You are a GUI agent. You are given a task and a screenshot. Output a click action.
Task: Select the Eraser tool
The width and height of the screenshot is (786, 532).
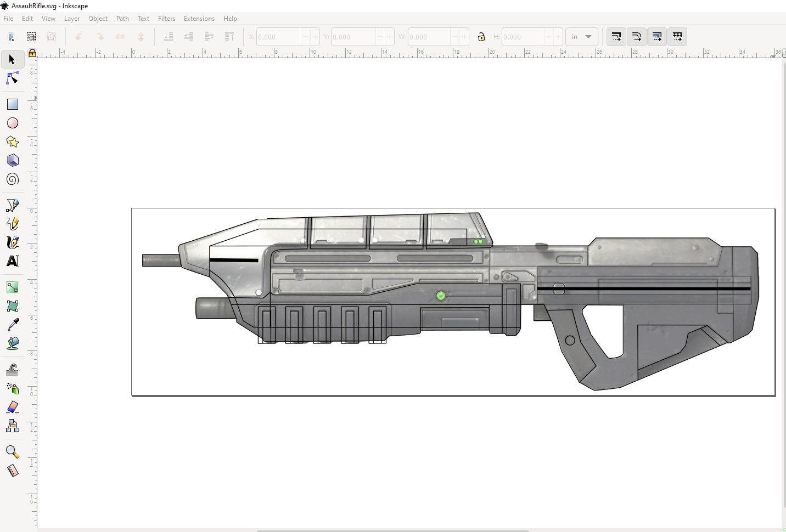pos(13,407)
